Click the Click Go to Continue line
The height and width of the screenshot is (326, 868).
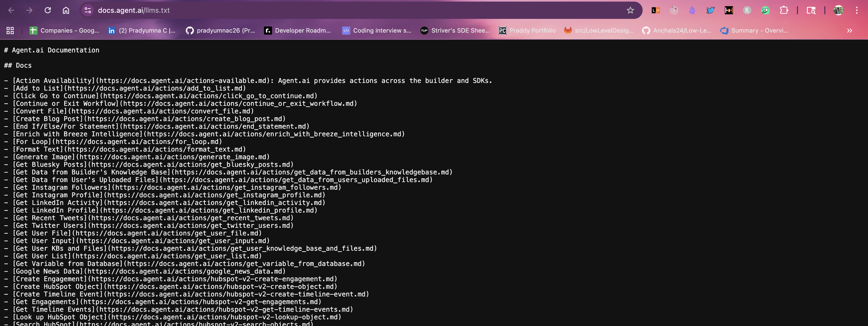160,96
